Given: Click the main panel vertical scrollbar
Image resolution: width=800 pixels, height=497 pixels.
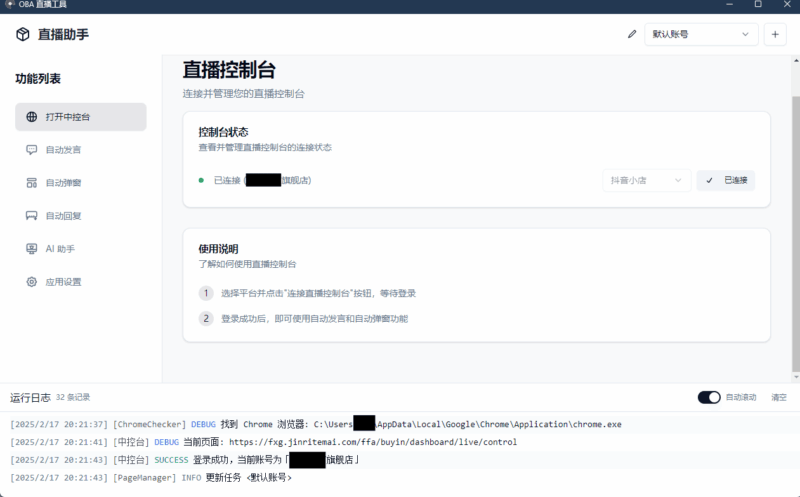Looking at the screenshot, I should (796, 234).
